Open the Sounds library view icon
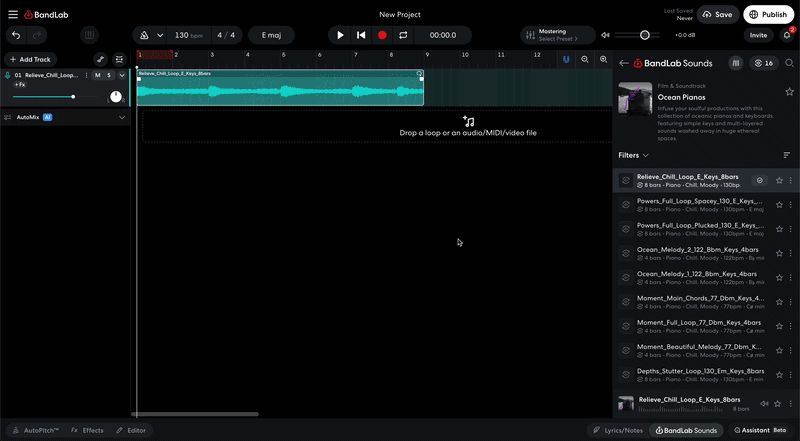800x441 pixels. 735,63
